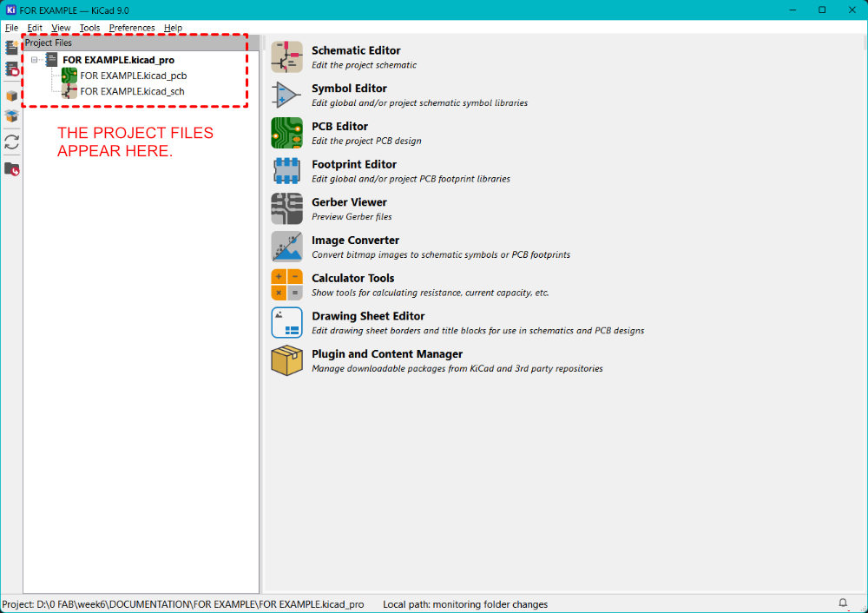Archive project files with the box icon

pyautogui.click(x=11, y=96)
